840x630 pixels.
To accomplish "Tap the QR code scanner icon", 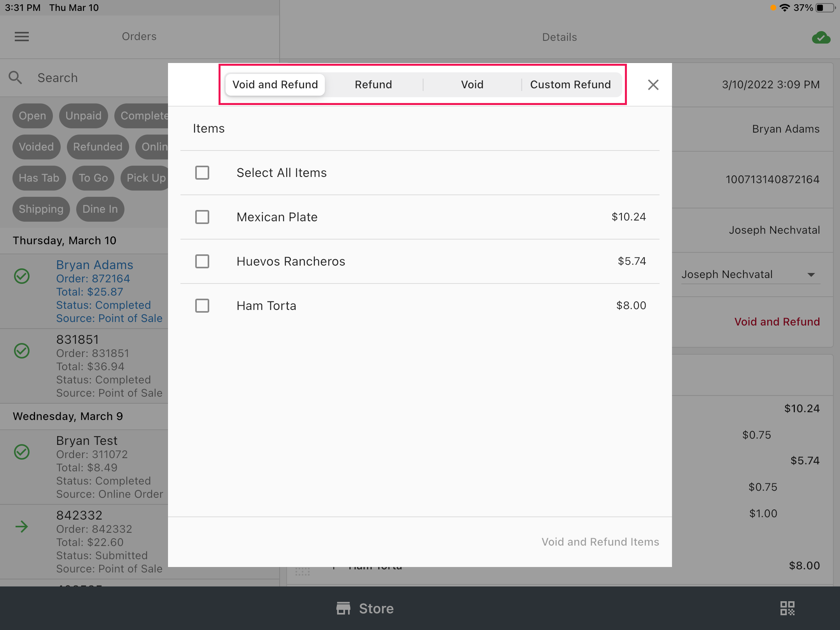I will [x=787, y=608].
